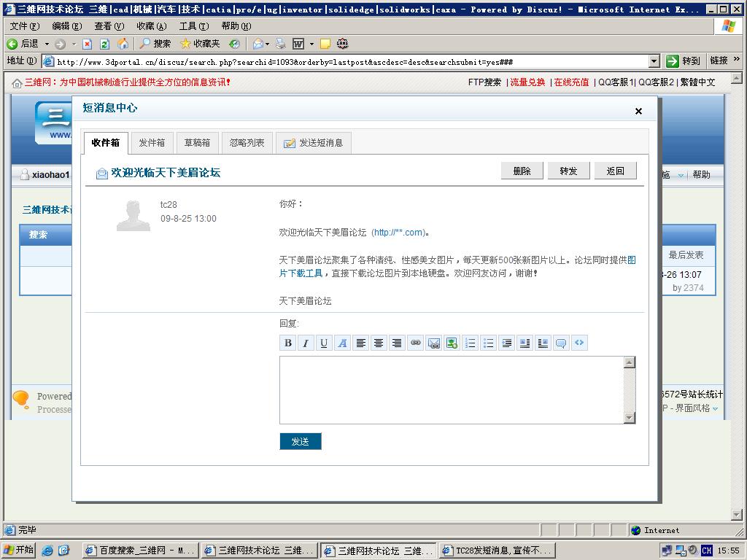Open the 发送短消息 compose tab
This screenshot has width=747, height=560.
(x=314, y=143)
